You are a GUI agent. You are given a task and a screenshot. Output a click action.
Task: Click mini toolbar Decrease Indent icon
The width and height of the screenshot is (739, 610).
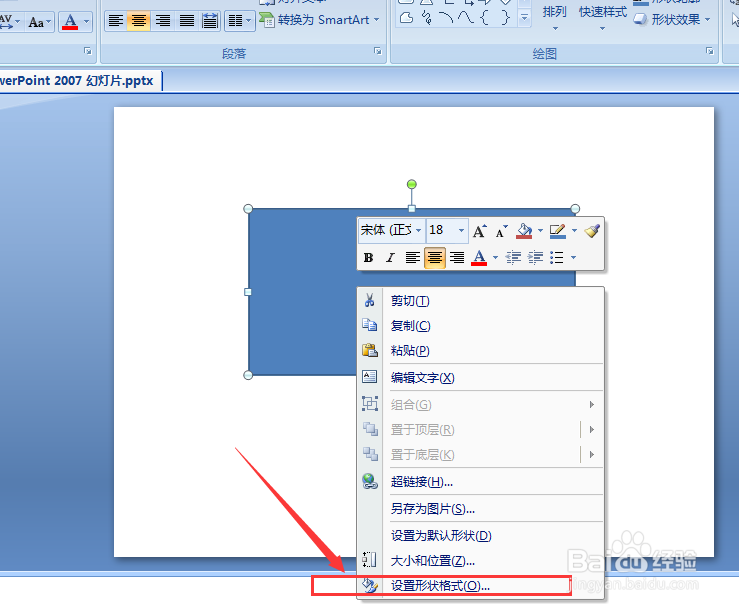click(x=513, y=257)
